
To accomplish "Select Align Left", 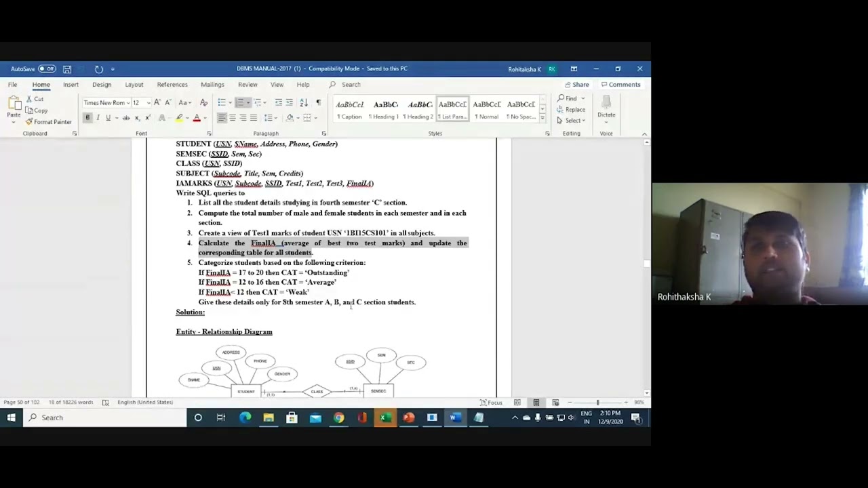I will click(222, 118).
